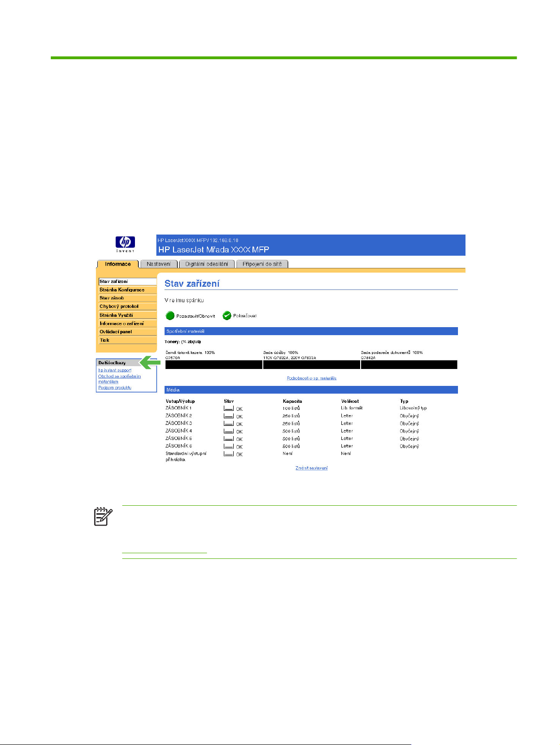Click the Lib. formát size value

(352, 408)
